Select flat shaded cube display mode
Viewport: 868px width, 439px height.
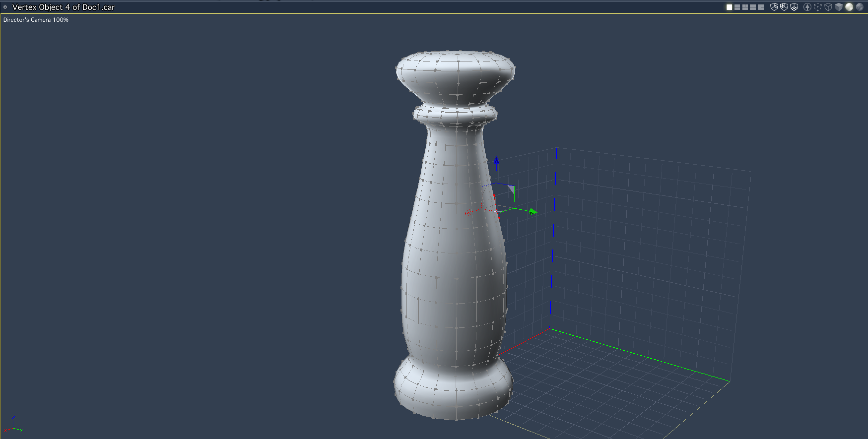pos(839,7)
